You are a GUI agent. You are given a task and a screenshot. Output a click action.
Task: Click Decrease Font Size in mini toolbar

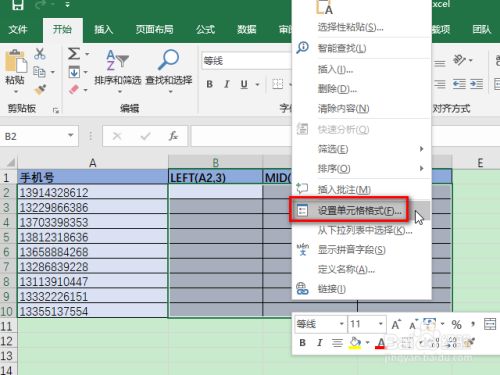(413, 324)
